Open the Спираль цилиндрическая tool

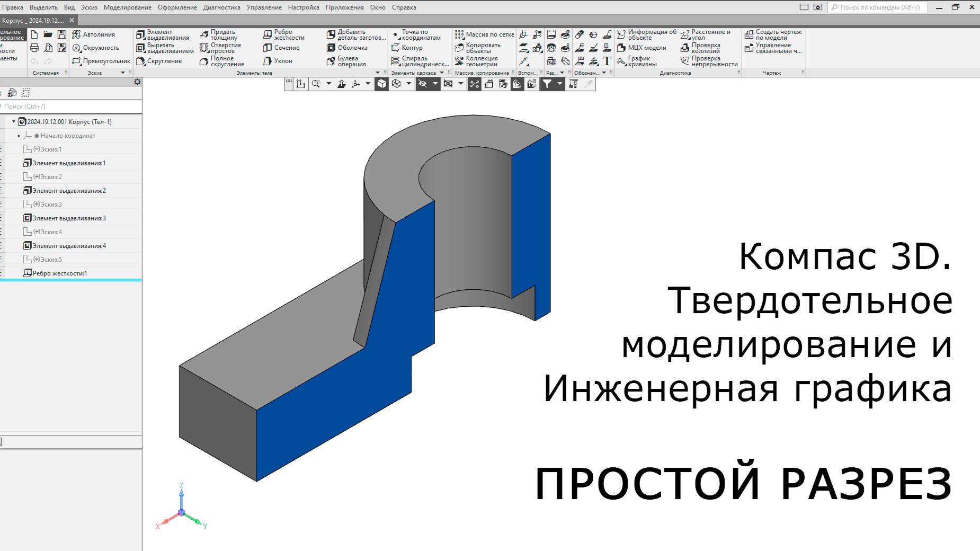(419, 60)
